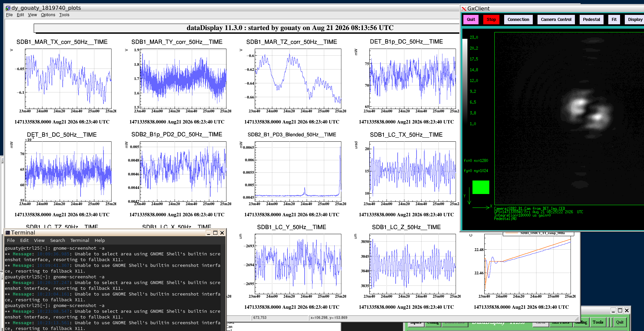Click the SDB2_B1p_PD2_DC_50Hz plot
The image size is (644, 331).
point(183,171)
